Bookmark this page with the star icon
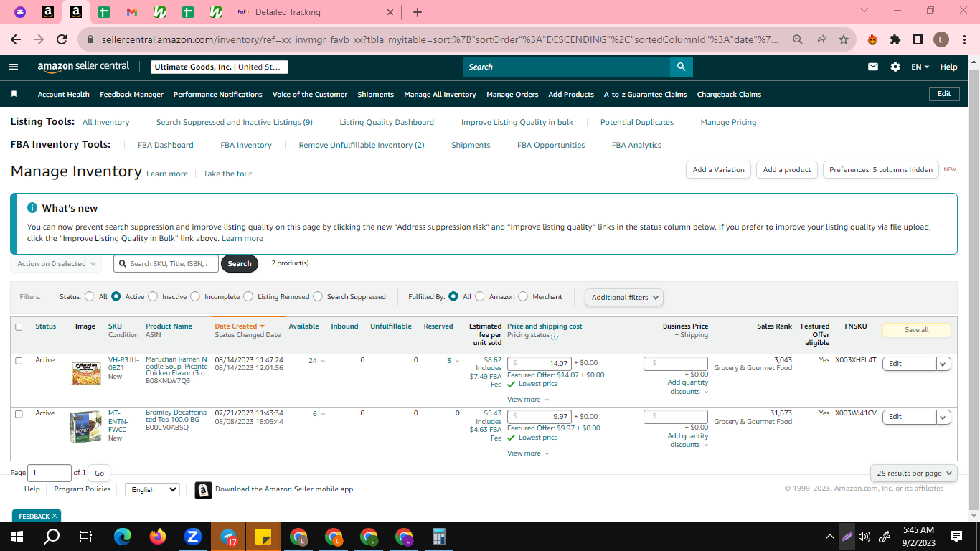This screenshot has width=980, height=551. click(844, 40)
